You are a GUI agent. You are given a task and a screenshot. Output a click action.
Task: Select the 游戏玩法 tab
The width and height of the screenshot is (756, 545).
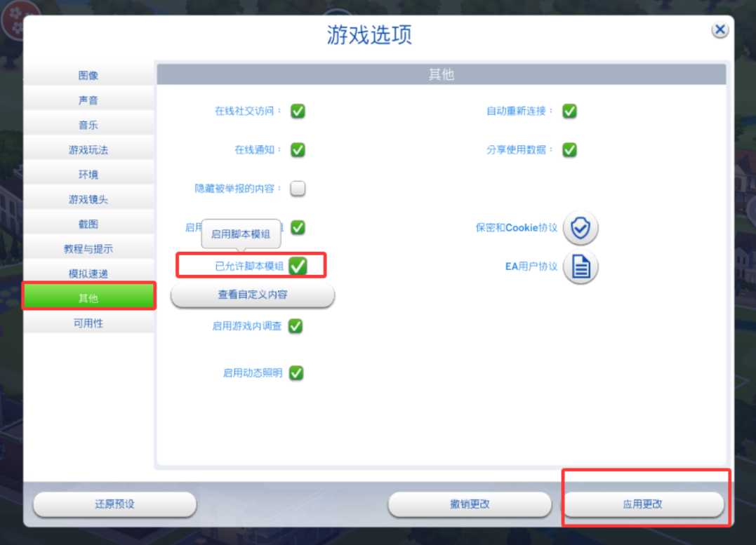point(88,150)
